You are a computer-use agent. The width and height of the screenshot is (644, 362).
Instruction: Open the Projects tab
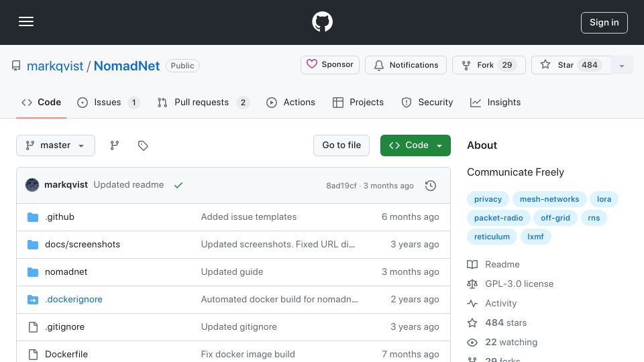tap(358, 102)
